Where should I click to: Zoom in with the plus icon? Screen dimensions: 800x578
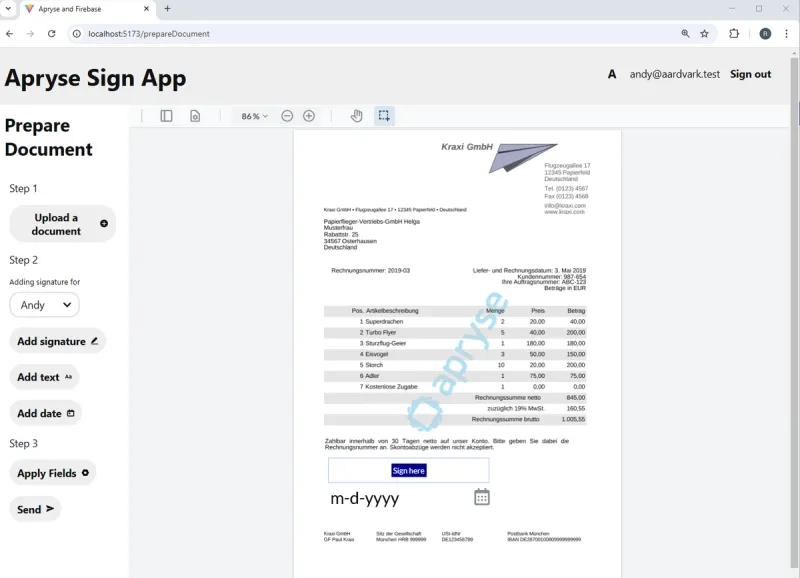pyautogui.click(x=309, y=116)
